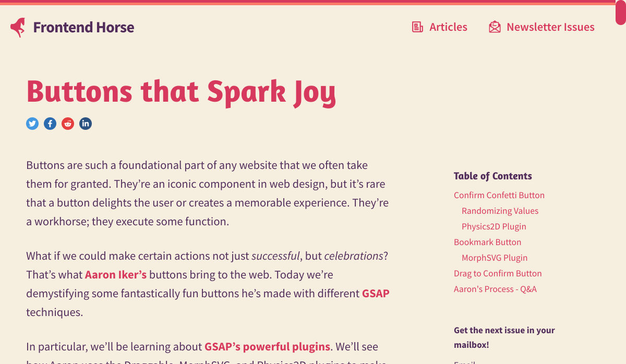Jump to Randomizing Values section

pos(500,211)
